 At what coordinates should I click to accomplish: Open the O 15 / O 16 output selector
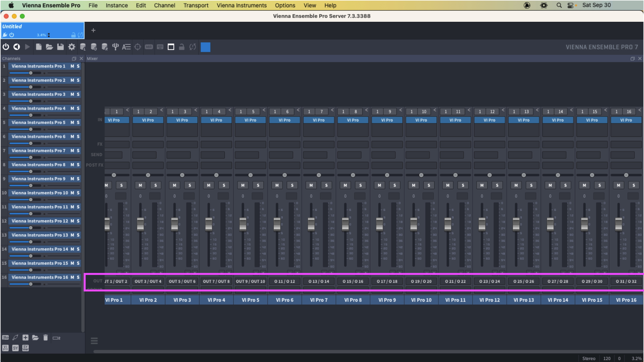[353, 281]
